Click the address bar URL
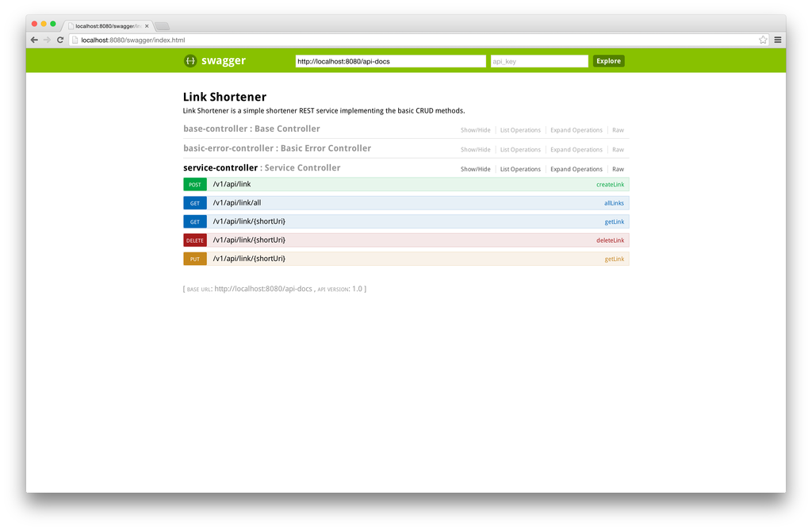 point(133,40)
